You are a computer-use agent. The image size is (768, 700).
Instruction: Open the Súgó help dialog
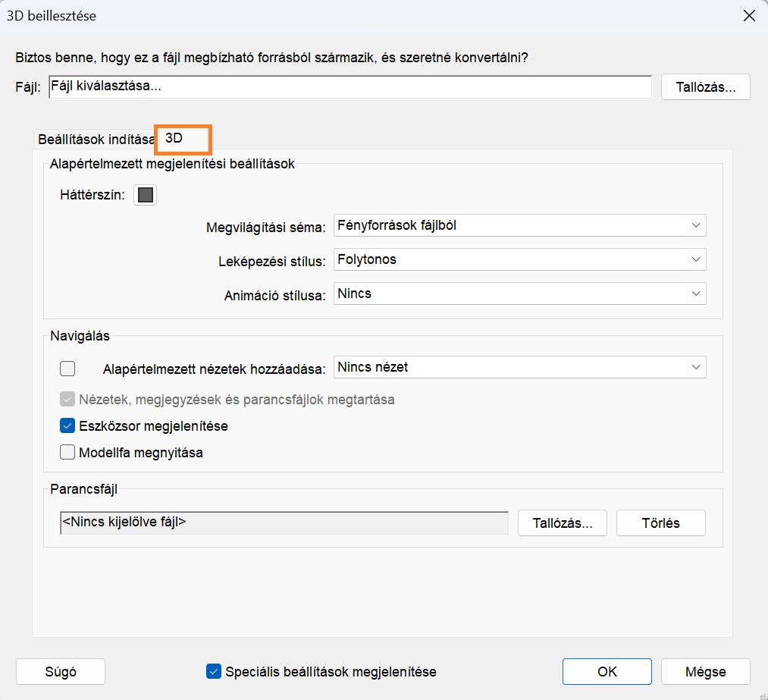[x=60, y=671]
